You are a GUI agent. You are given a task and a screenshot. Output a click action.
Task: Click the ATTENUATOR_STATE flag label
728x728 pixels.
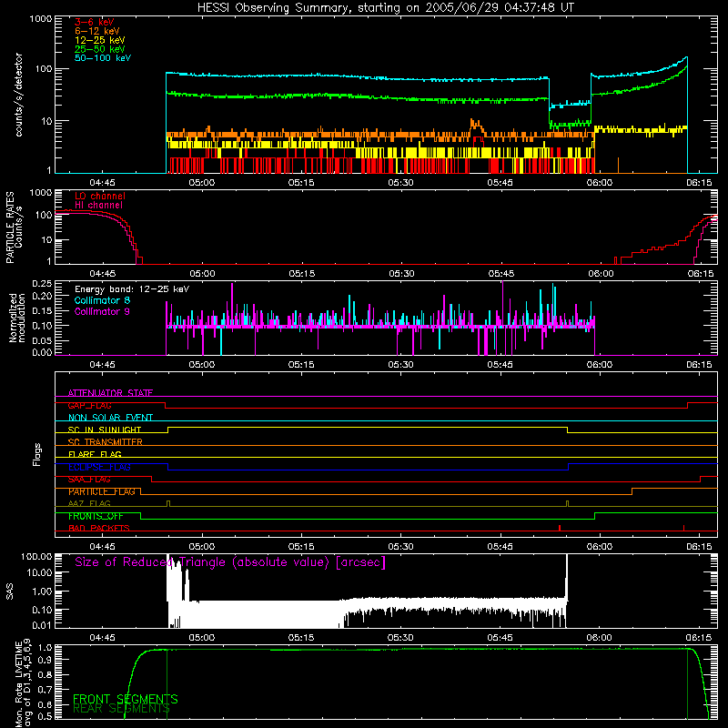110,393
